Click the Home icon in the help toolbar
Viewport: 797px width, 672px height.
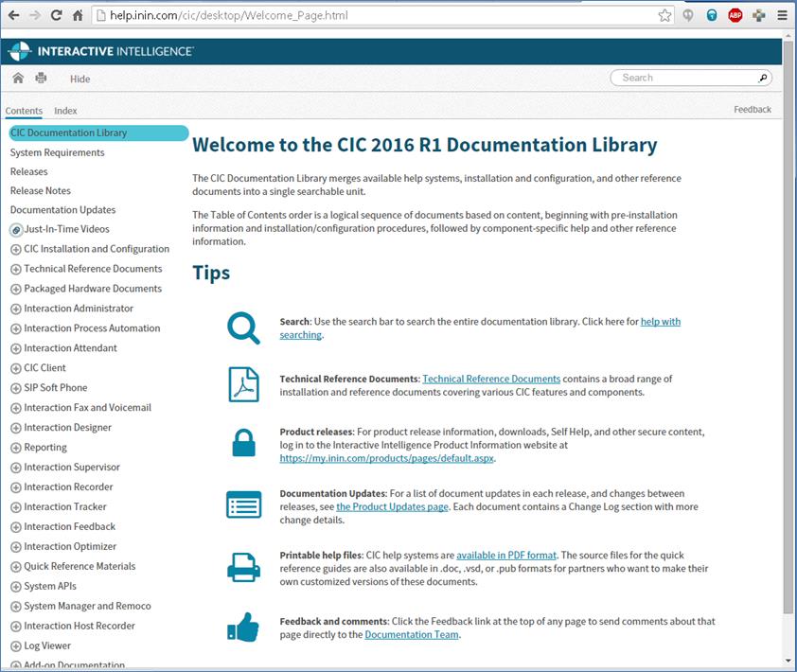click(18, 79)
